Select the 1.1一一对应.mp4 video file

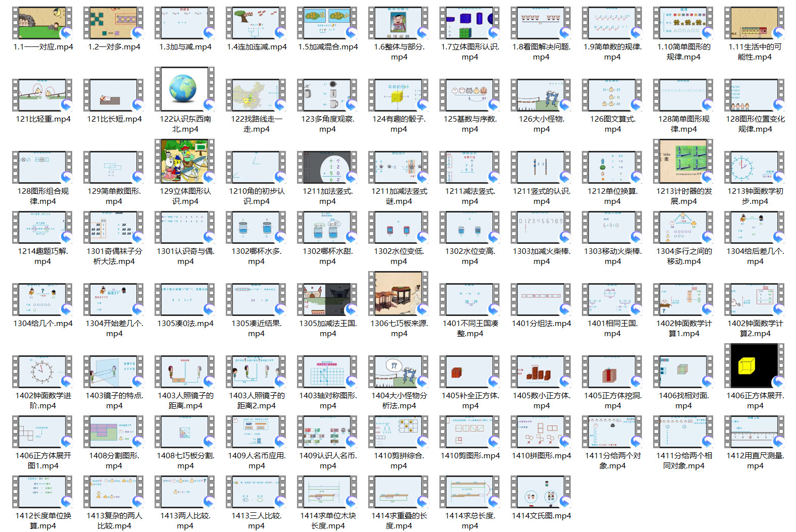42,23
